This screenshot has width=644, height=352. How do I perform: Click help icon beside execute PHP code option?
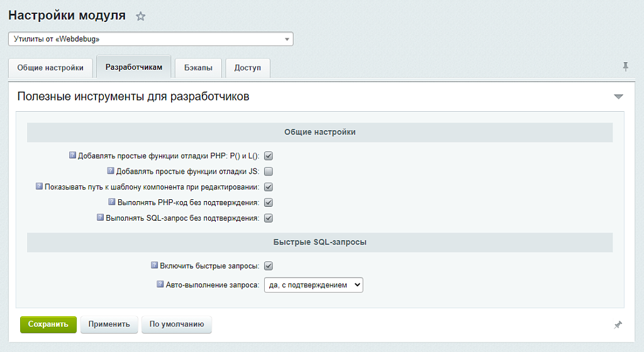click(x=112, y=202)
